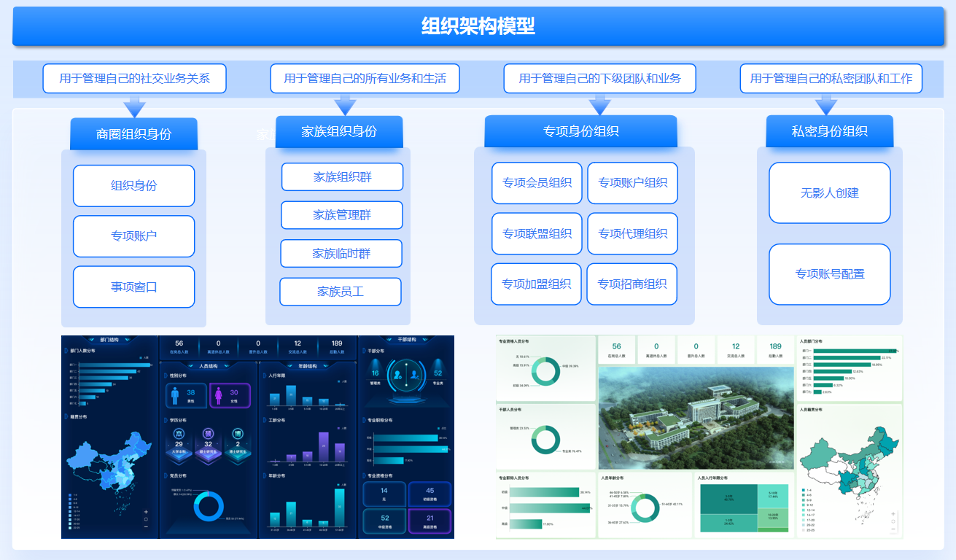Screen dimensions: 956x560
Task: Click the 1-4 legend swatch on green map
Action: (803, 490)
